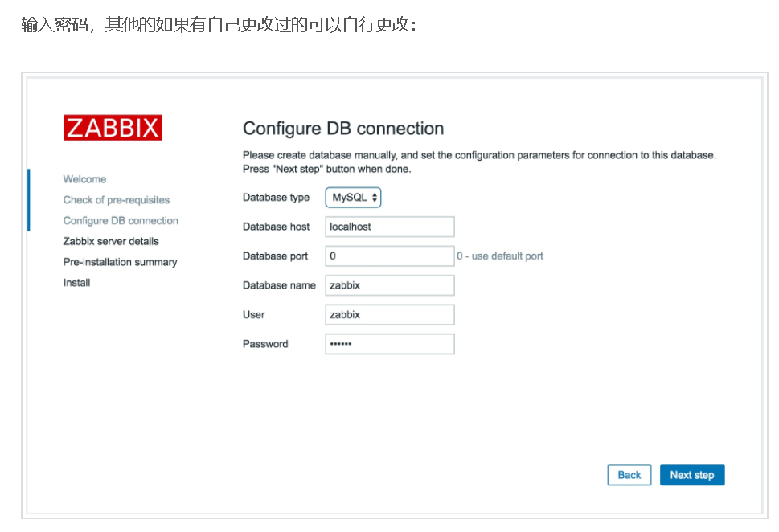Click the Back button
The image size is (779, 532).
[x=629, y=475]
